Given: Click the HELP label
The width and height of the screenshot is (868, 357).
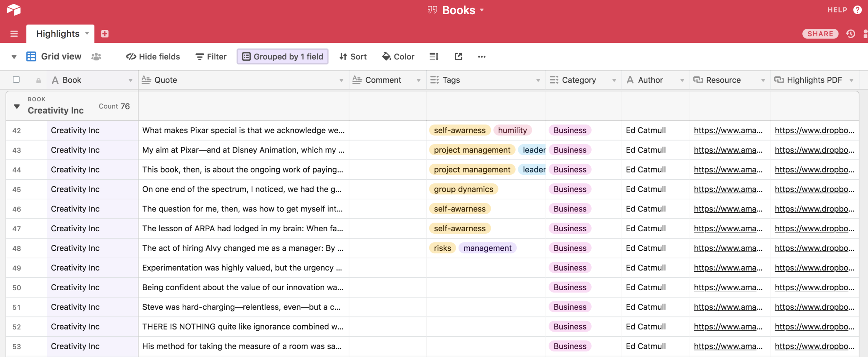Looking at the screenshot, I should [x=837, y=10].
